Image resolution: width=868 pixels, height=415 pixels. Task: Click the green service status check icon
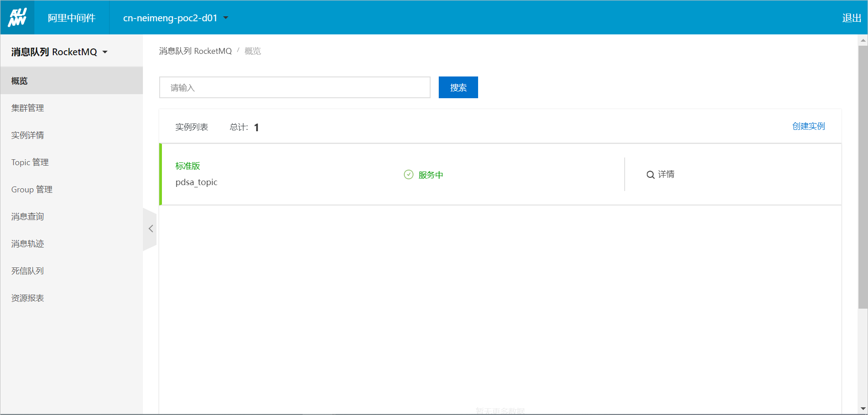click(408, 175)
